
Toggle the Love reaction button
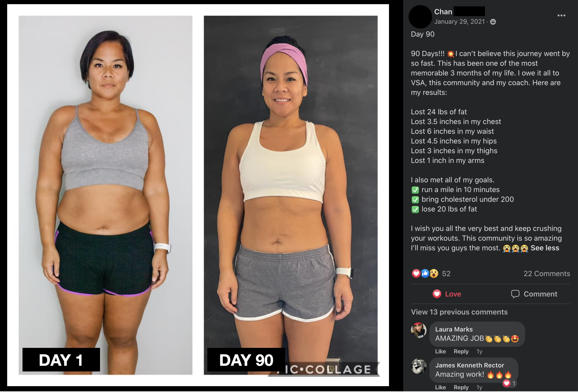(447, 294)
